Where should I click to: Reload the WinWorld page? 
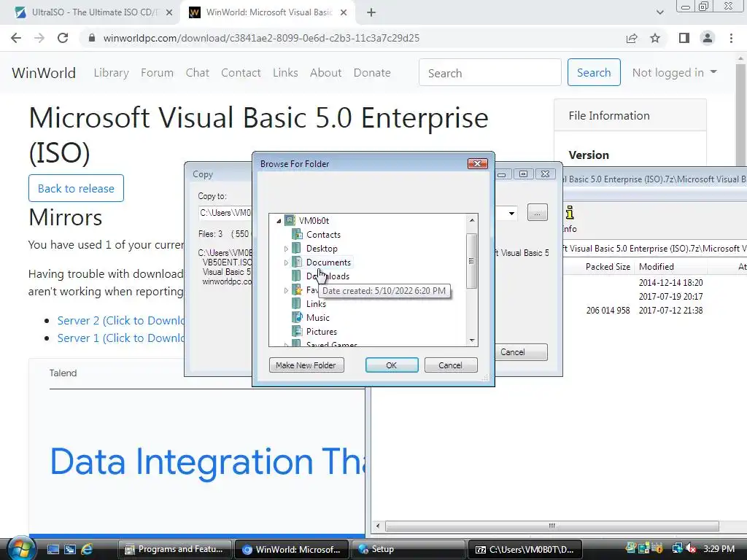coord(63,38)
